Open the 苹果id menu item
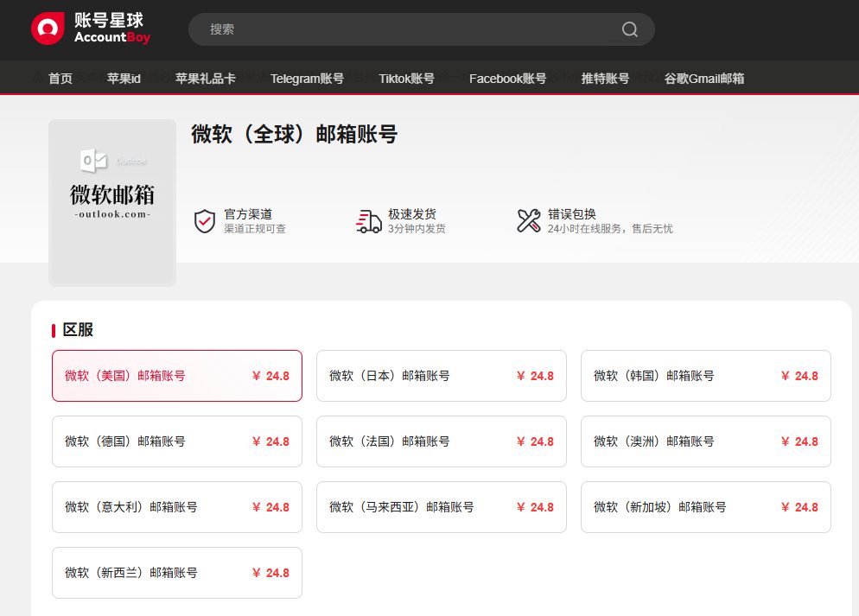This screenshot has height=616, width=859. [x=124, y=79]
